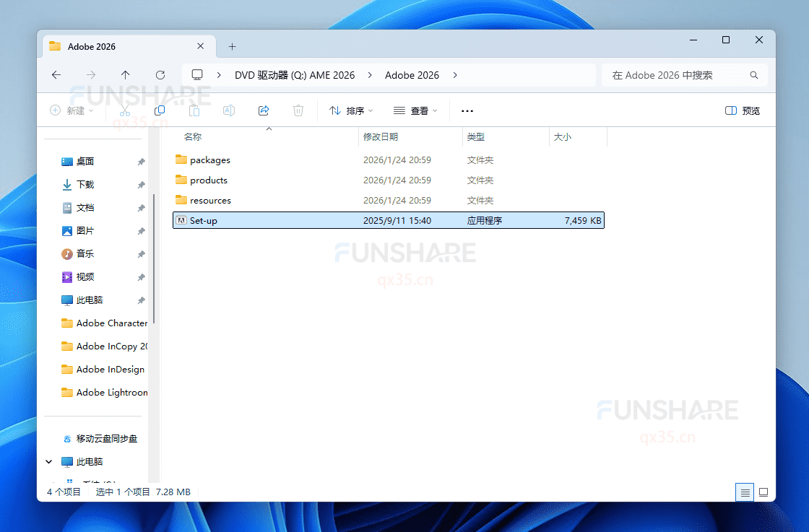Click the 7,459 KB size cell
The image size is (809, 532).
[582, 221]
